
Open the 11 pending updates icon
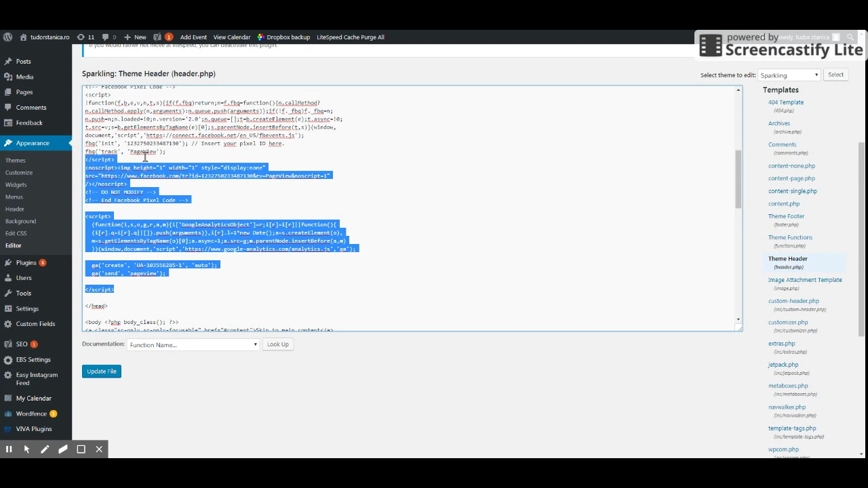click(x=85, y=37)
